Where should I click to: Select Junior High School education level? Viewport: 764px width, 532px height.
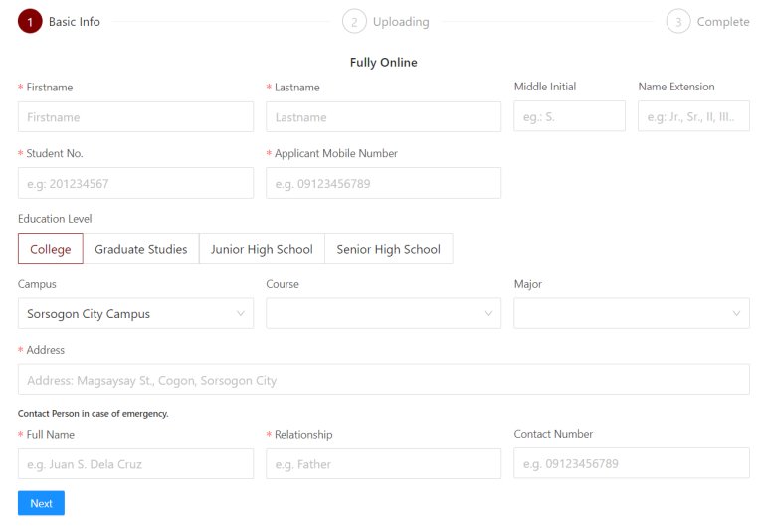(x=262, y=249)
